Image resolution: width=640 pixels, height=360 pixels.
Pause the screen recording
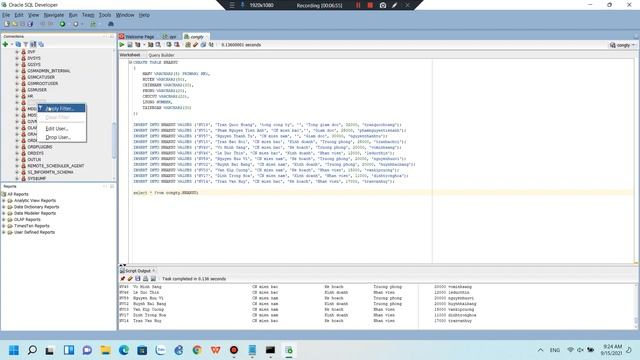click(x=358, y=5)
